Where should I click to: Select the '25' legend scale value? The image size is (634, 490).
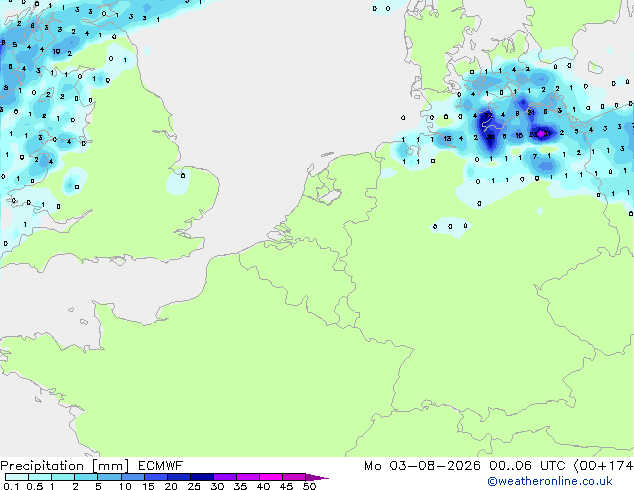(x=194, y=486)
